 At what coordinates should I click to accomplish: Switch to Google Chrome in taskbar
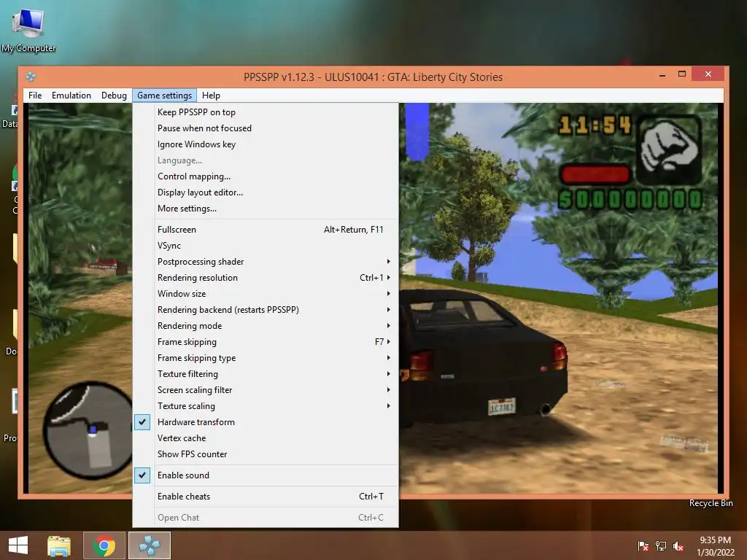[x=104, y=545]
